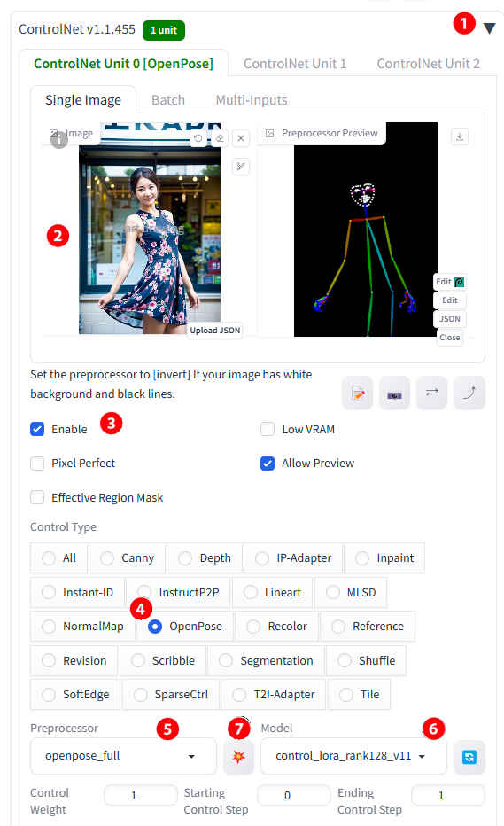Viewport: 504px width, 826px height.
Task: Collapse the ControlNet v1.1.455 panel
Action: (x=489, y=28)
